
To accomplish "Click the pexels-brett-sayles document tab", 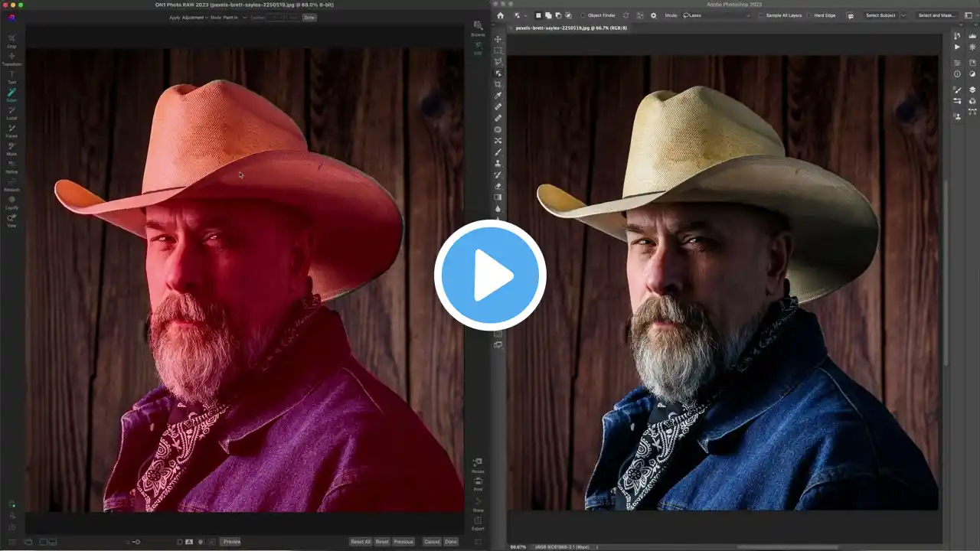I will pyautogui.click(x=571, y=28).
